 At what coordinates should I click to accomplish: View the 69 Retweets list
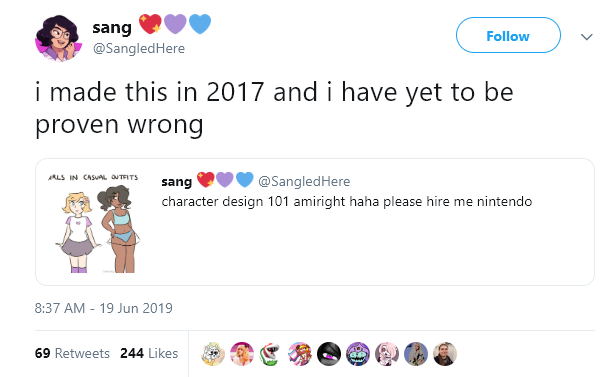(x=72, y=353)
